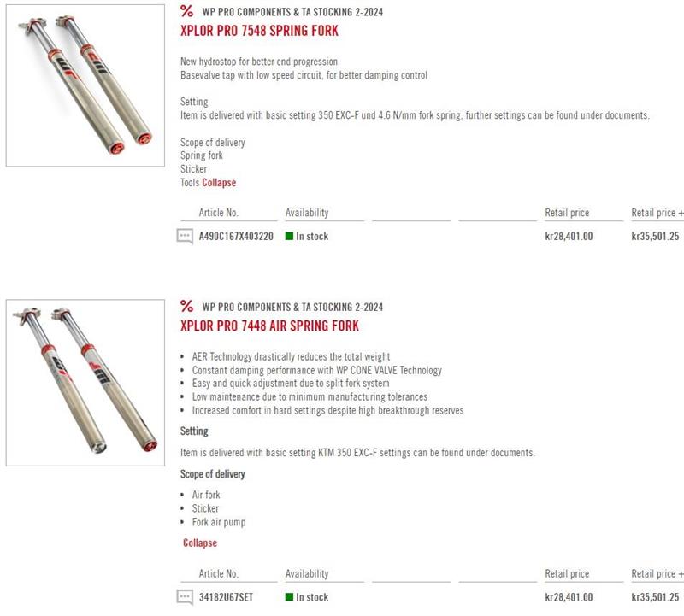Open the XPLOR PRO 7548 SPRING FORK title

pos(259,31)
